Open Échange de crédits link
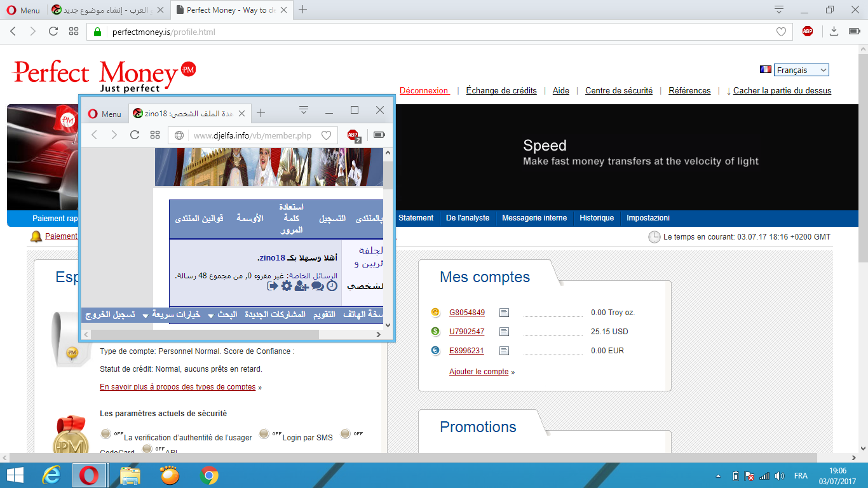 [501, 91]
